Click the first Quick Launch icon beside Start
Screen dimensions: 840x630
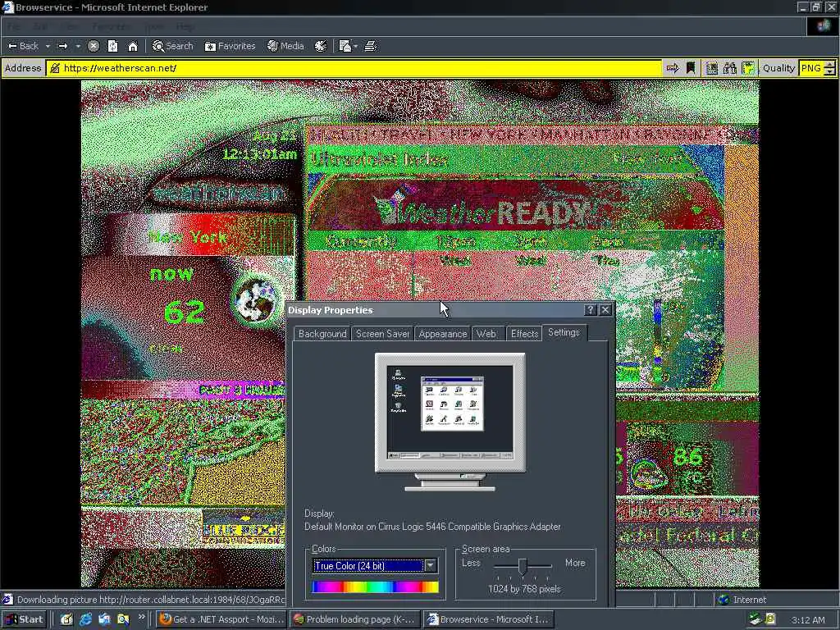tap(66, 619)
